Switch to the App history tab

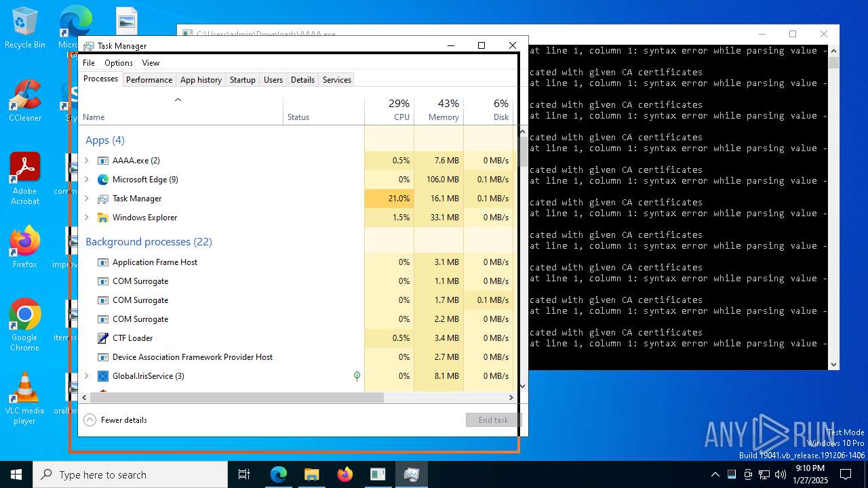(x=201, y=79)
